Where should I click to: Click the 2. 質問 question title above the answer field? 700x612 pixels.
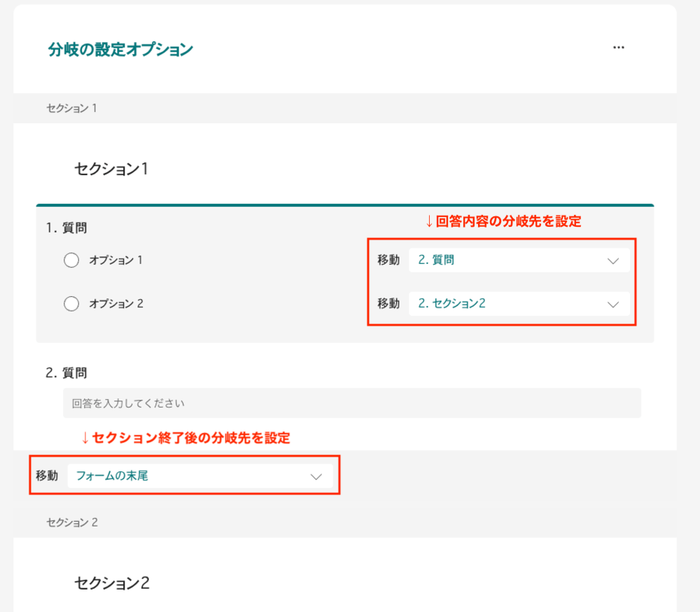[x=66, y=373]
